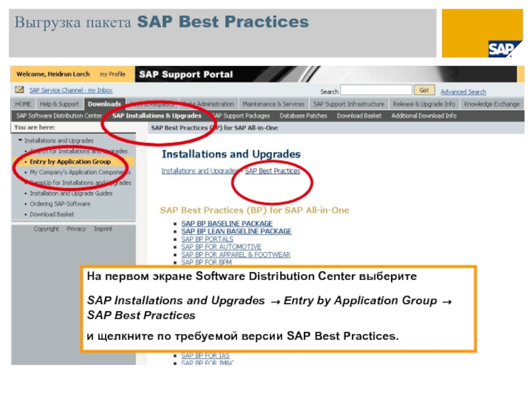Open the SAP BP FOR AUTOMOTIVE link

[x=221, y=247]
